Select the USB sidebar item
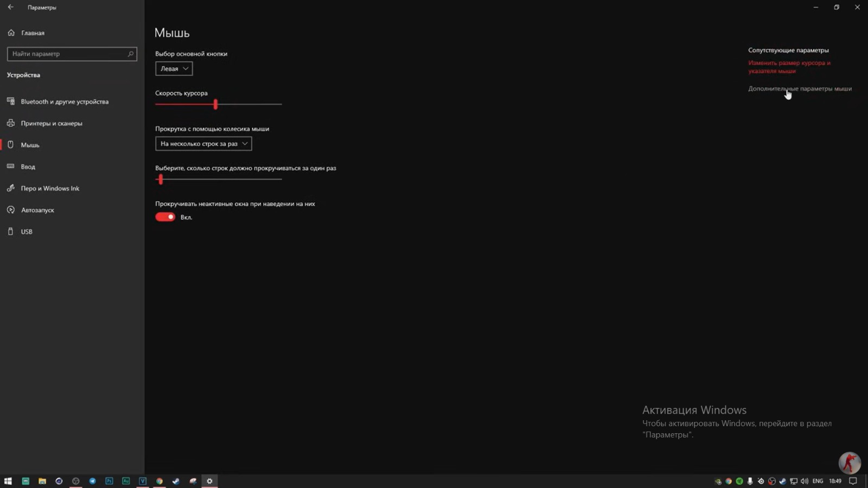This screenshot has width=868, height=488. click(x=27, y=232)
